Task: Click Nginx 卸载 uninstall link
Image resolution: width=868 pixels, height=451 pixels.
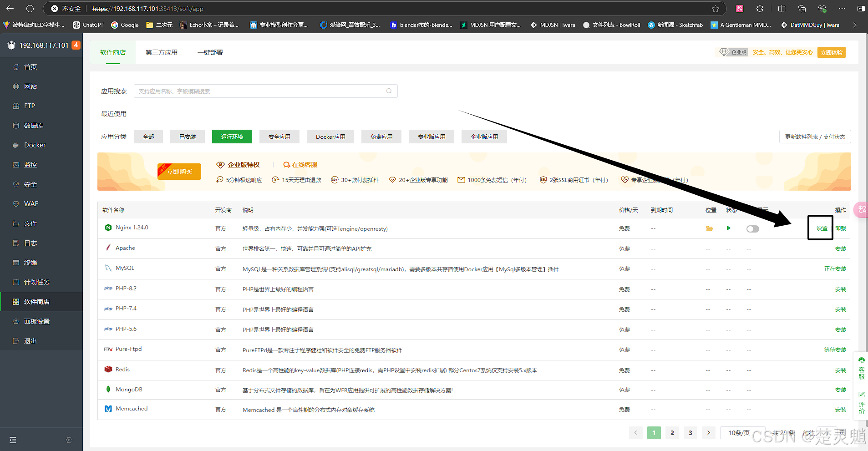Action: [841, 228]
